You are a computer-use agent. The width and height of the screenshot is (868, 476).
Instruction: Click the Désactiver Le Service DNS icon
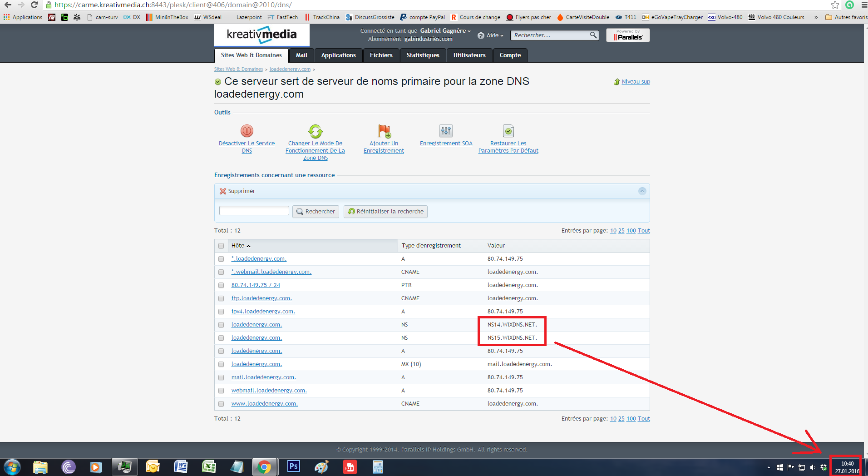point(247,131)
